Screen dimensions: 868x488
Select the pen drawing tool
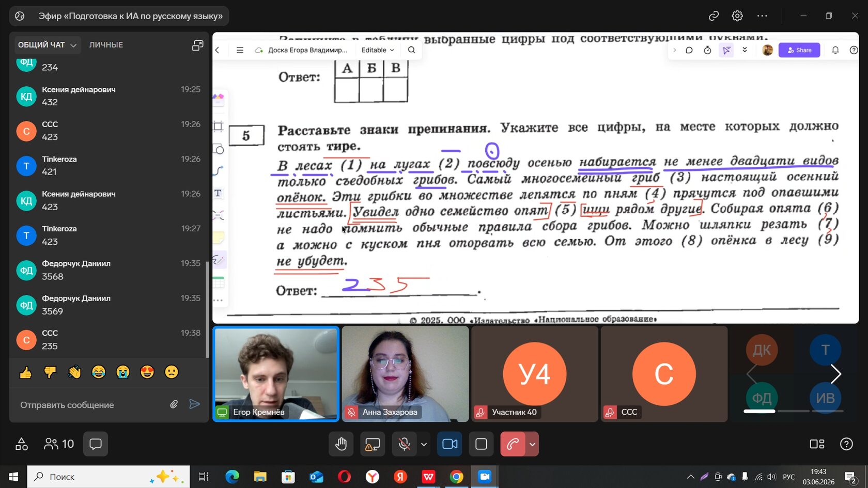(x=219, y=259)
